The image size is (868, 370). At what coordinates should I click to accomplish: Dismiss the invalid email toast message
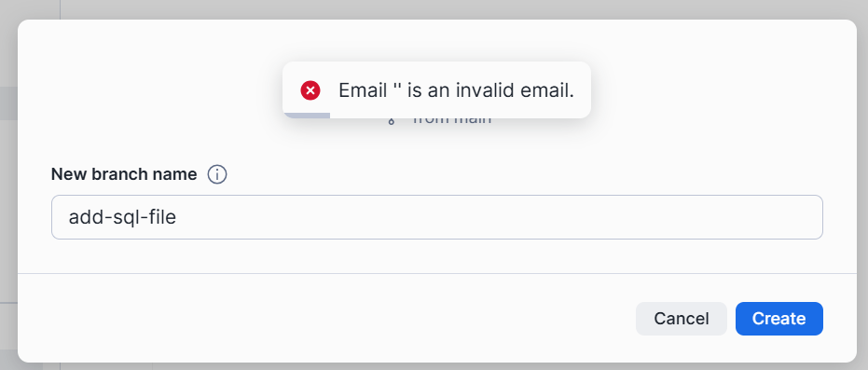click(436, 89)
